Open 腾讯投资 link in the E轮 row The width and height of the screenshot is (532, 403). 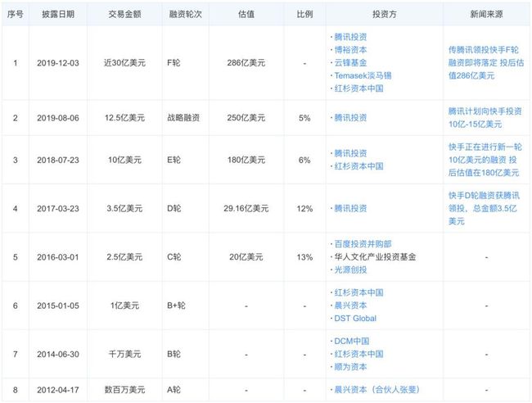point(350,153)
